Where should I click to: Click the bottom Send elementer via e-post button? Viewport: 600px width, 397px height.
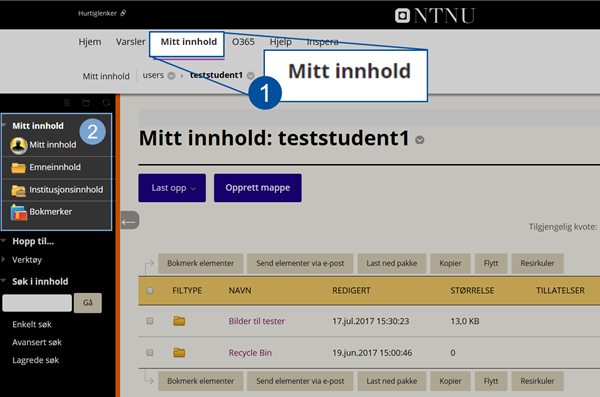coord(300,381)
